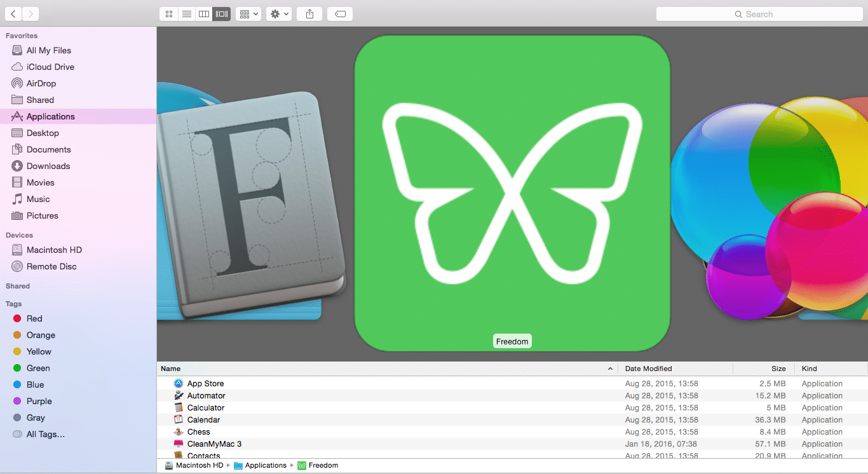Image resolution: width=868 pixels, height=474 pixels.
Task: Select the Orange tag
Action: pos(78,335)
